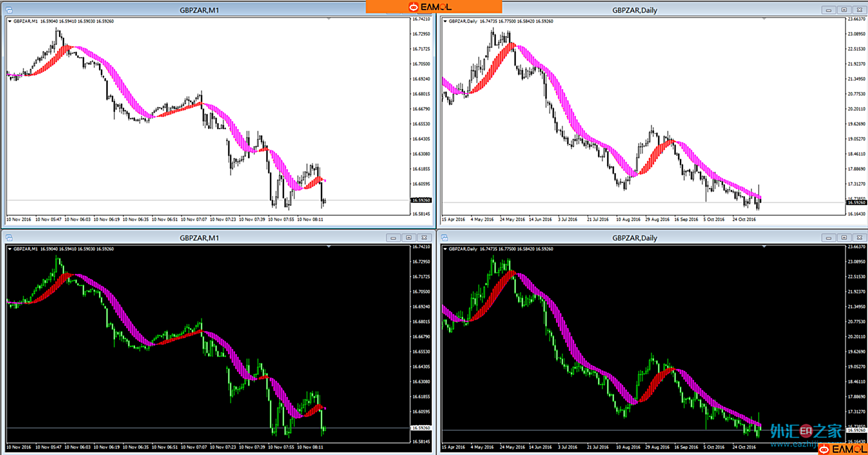This screenshot has width=868, height=455.
Task: Click price 18.46110 on black Daily chart axis
Action: tap(857, 382)
